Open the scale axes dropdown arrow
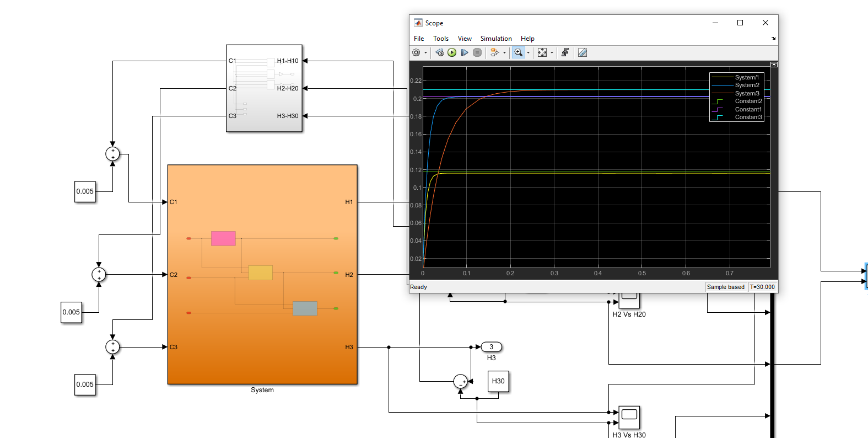The image size is (868, 438). pos(552,53)
